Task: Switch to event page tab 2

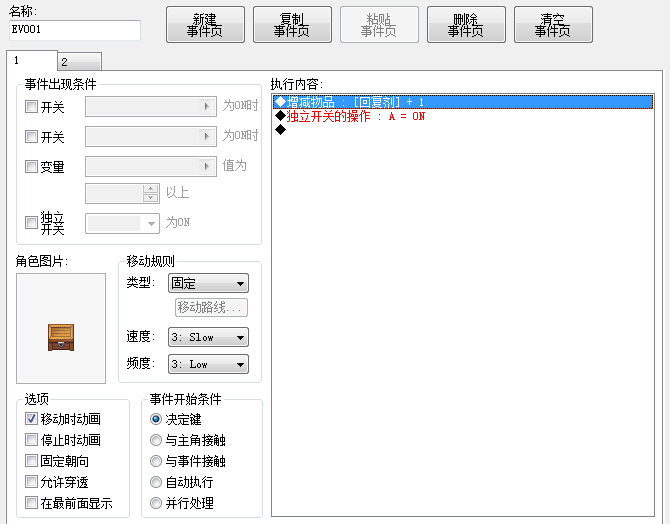Action: (x=79, y=62)
